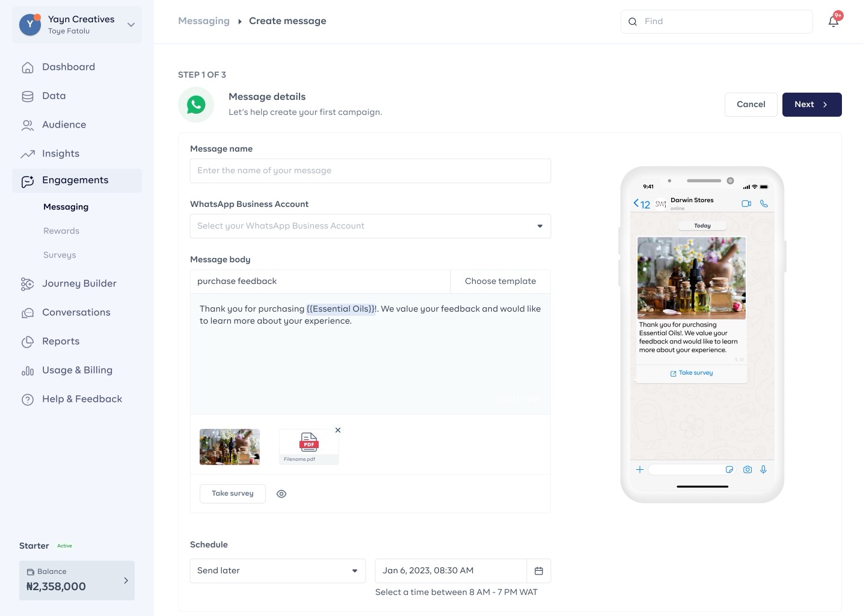Click Choose template button

click(x=500, y=282)
